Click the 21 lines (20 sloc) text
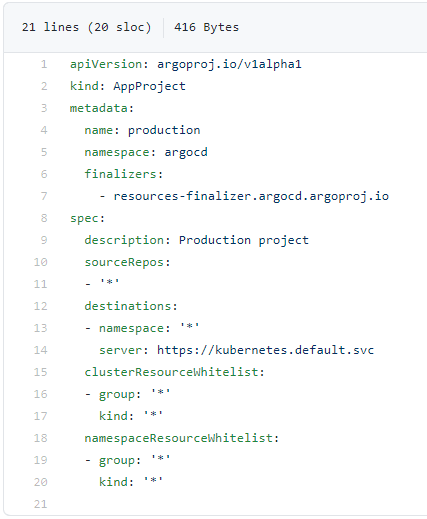 pos(86,27)
